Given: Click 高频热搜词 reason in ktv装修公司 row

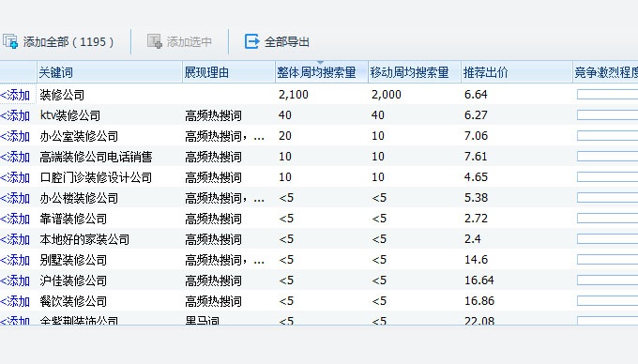Looking at the screenshot, I should pyautogui.click(x=214, y=115).
